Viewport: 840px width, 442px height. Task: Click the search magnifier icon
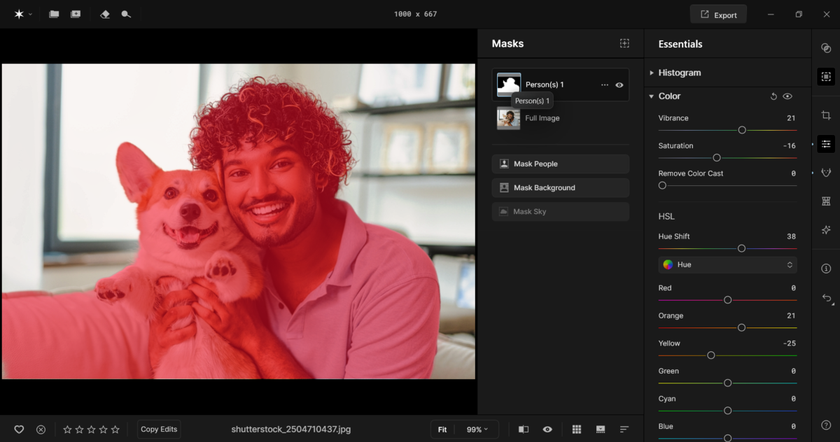(126, 14)
